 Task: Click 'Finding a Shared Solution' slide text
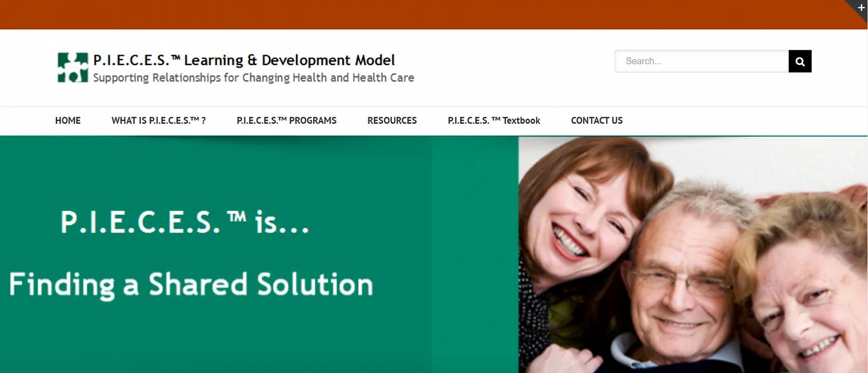(x=191, y=284)
